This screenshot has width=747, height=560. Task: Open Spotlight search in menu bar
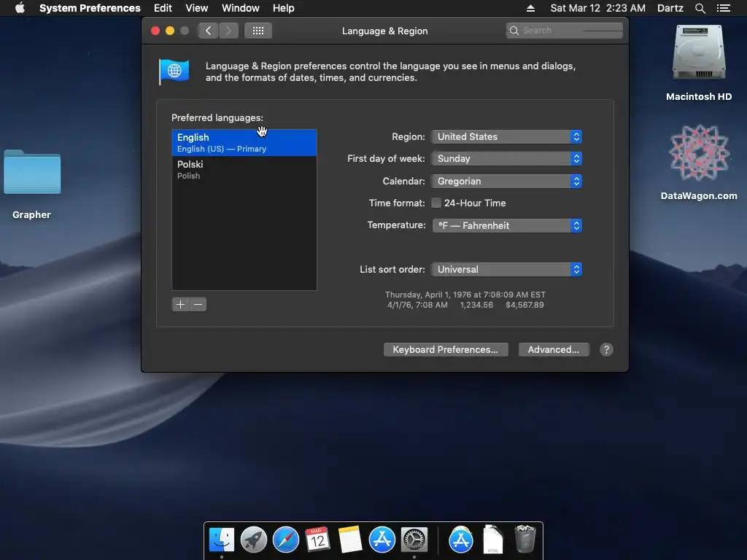(x=700, y=8)
